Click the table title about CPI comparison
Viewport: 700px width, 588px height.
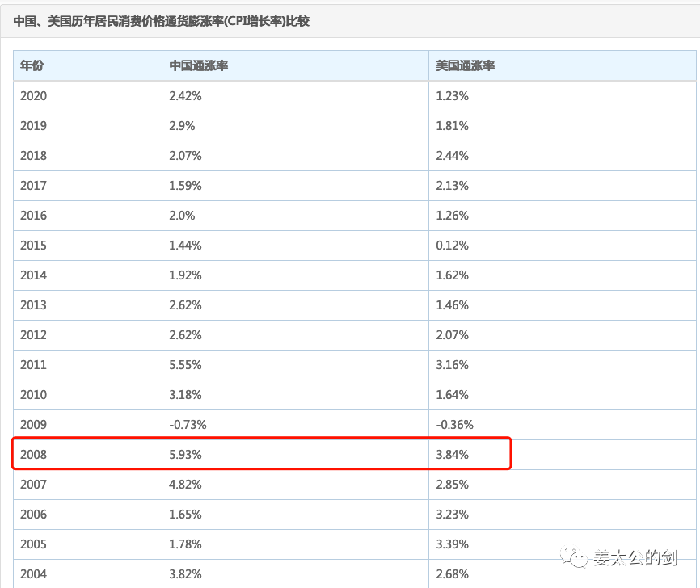click(x=161, y=21)
